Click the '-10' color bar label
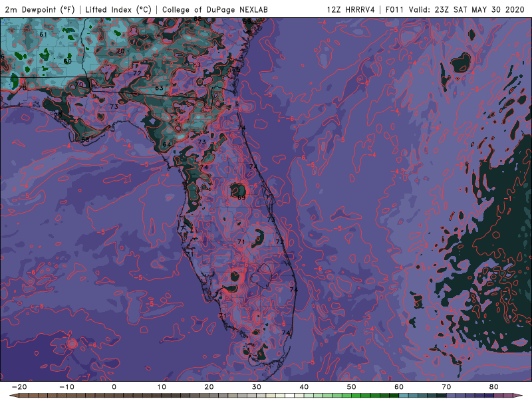 [x=66, y=387]
